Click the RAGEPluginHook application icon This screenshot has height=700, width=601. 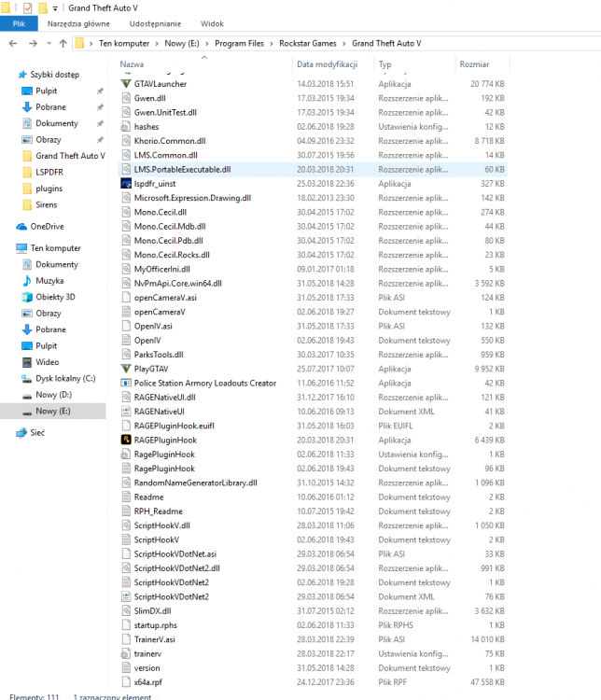coord(126,440)
